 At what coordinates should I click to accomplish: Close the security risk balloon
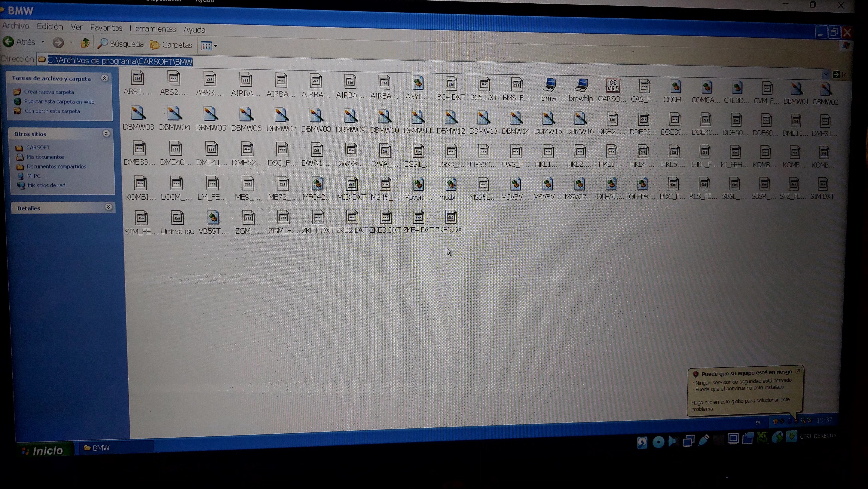click(798, 370)
